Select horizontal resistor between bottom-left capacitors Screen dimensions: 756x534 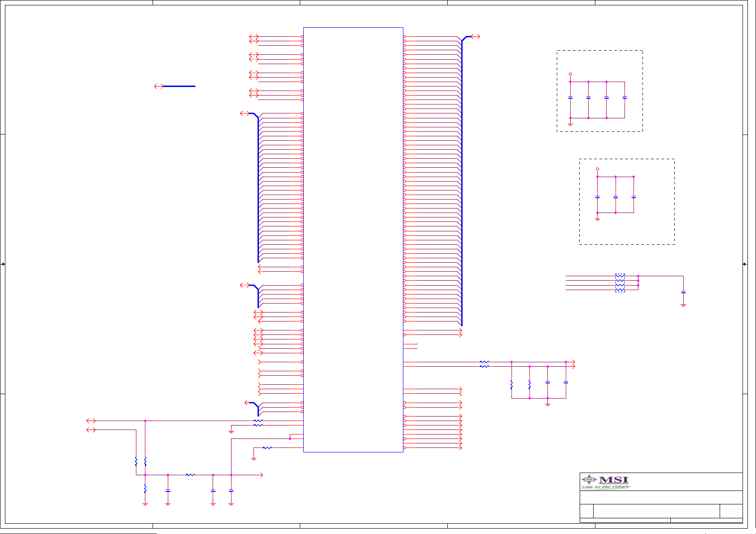click(x=190, y=475)
